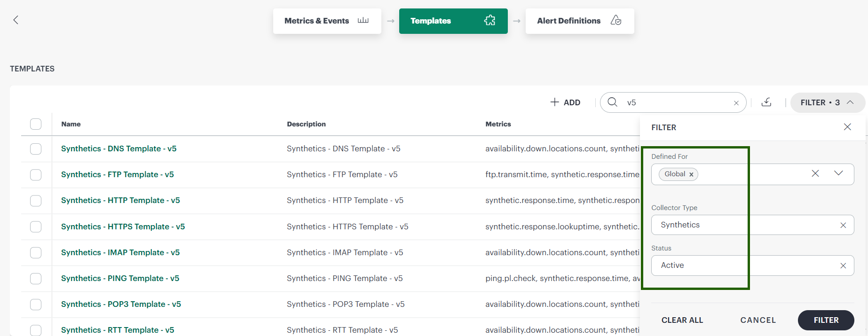
Task: Open the Synthetics - PING Template - v5 link
Action: click(120, 278)
